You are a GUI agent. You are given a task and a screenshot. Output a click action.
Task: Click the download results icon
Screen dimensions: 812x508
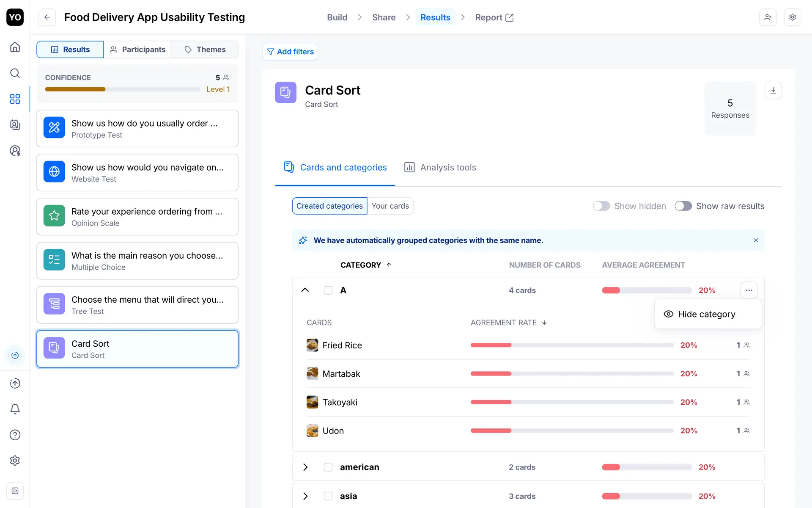(773, 90)
